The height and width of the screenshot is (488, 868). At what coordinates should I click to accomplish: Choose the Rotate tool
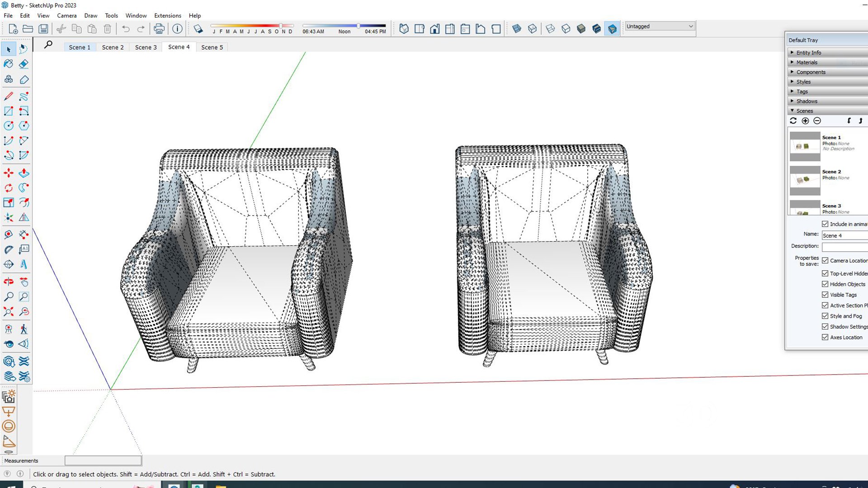point(9,188)
